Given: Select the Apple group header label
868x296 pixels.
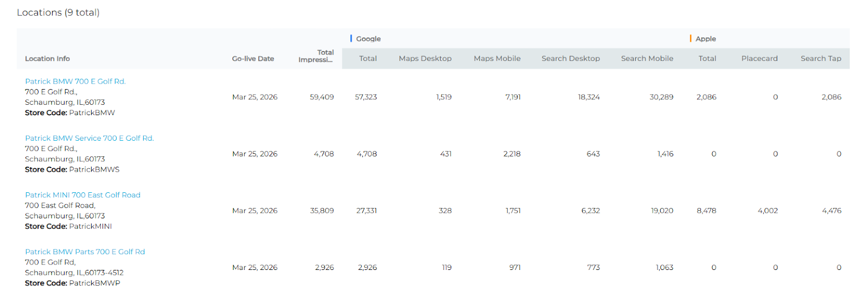Looking at the screenshot, I should tap(705, 39).
